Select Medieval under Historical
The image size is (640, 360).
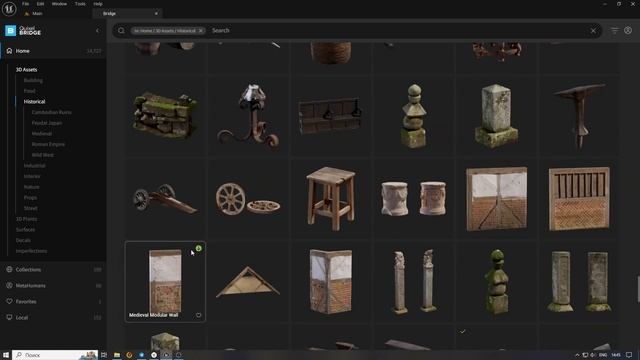click(42, 133)
